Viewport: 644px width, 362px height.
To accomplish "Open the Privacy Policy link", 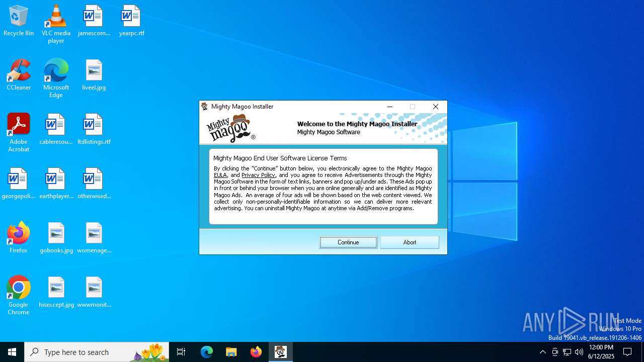I will (258, 175).
